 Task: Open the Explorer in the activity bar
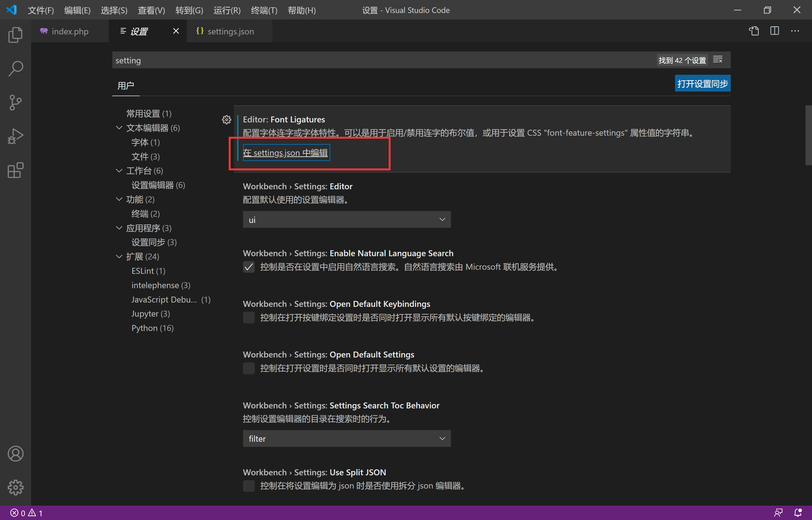click(x=15, y=35)
